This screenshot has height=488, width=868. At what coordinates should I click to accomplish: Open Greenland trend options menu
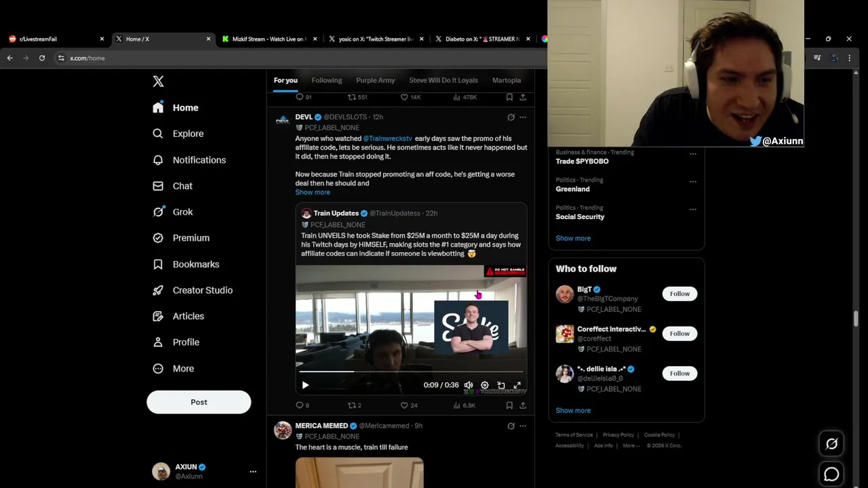tap(693, 182)
